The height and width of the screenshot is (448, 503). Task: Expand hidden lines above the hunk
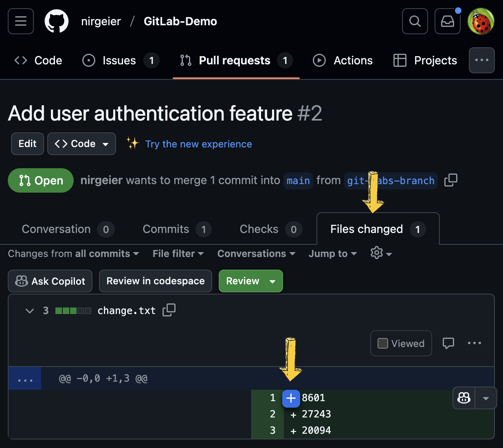coord(25,378)
